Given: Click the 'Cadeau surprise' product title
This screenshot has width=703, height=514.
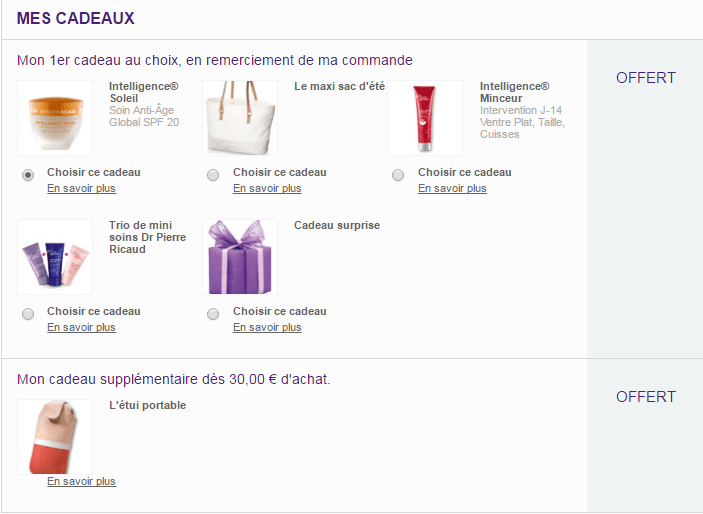Looking at the screenshot, I should (337, 225).
